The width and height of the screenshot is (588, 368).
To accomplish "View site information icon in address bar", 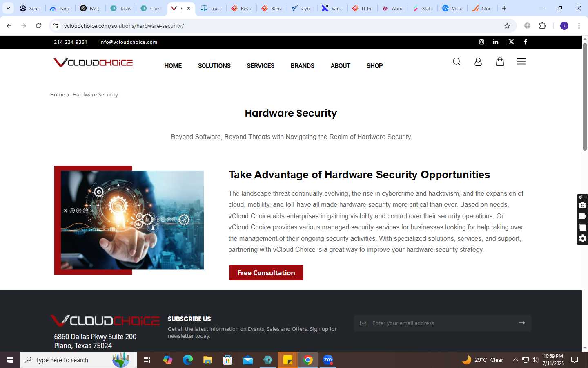I will [x=56, y=26].
